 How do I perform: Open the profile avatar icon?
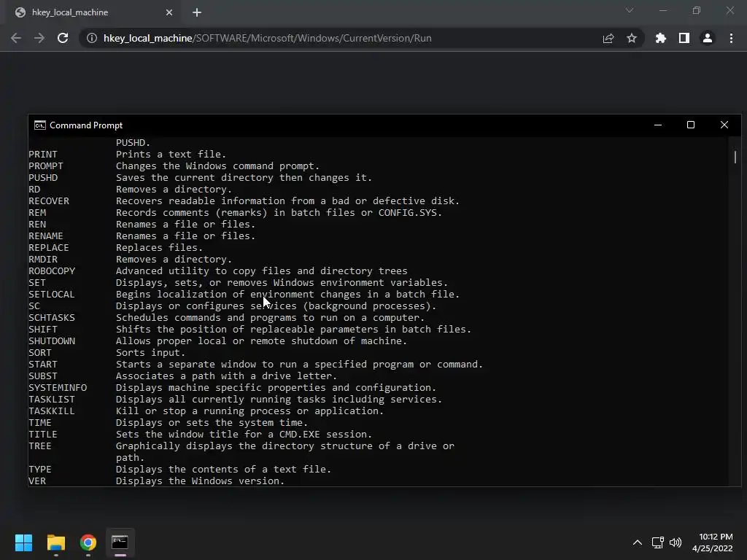click(708, 38)
